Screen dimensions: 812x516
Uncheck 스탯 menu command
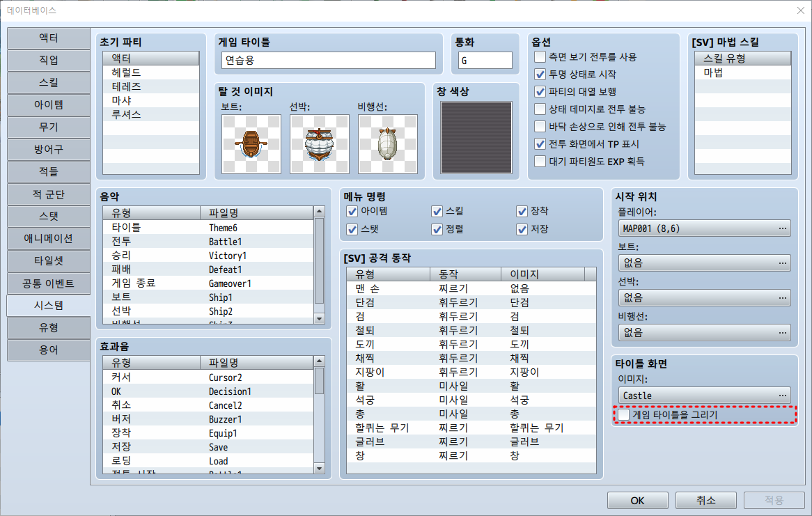(x=352, y=230)
